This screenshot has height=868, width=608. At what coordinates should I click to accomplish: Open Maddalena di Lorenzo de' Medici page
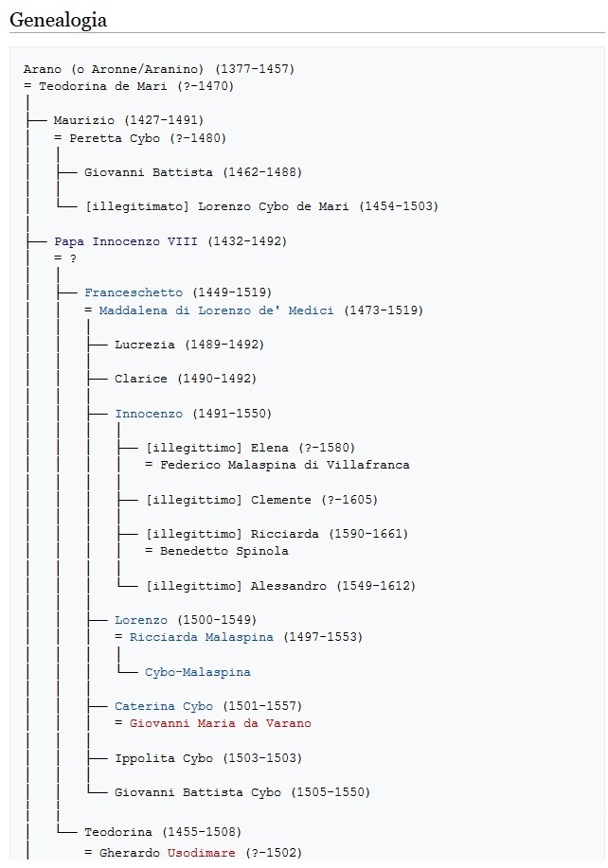pos(217,310)
